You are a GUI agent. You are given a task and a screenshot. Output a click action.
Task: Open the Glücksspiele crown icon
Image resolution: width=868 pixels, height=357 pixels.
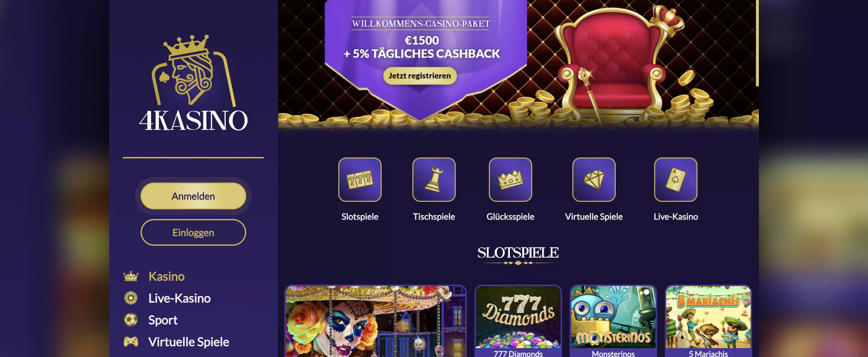click(510, 180)
